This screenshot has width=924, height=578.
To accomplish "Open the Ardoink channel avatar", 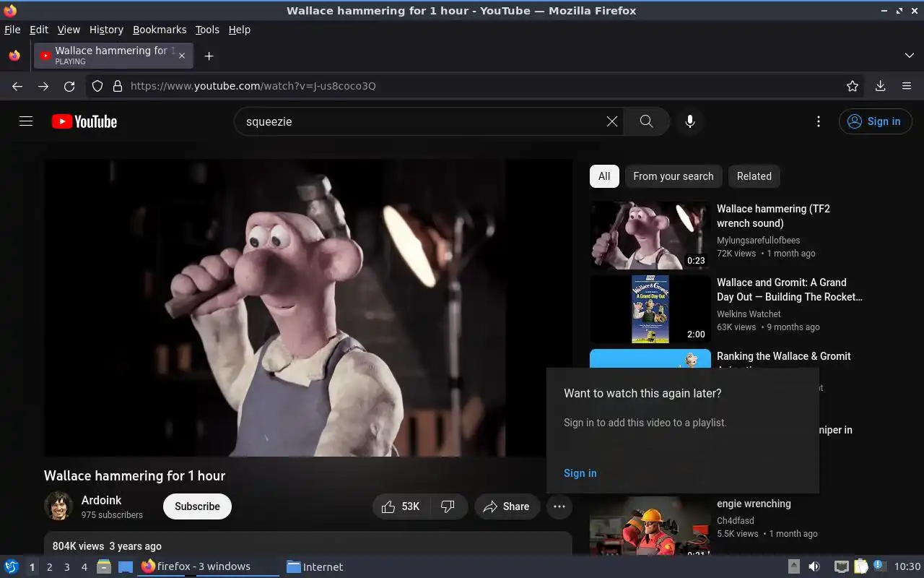I will [58, 506].
